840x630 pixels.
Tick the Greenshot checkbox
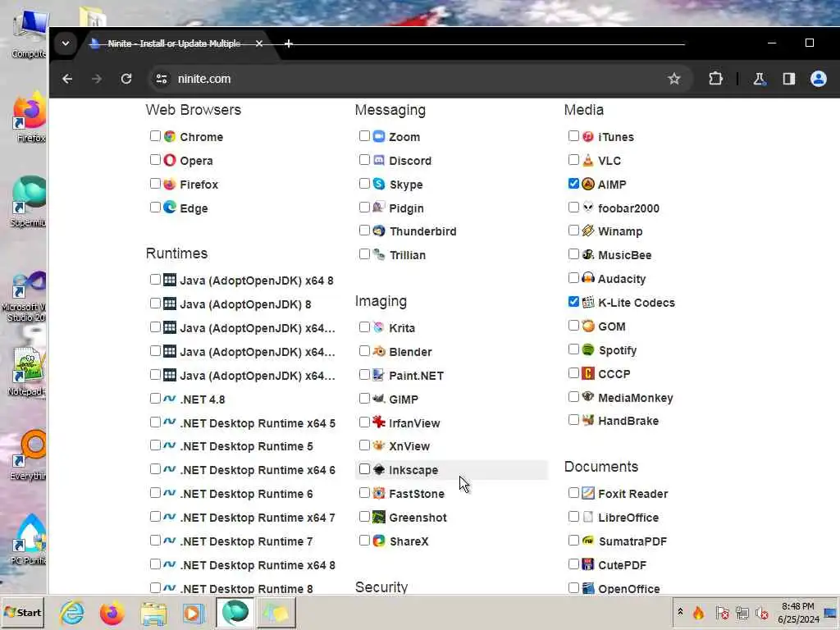[365, 517]
